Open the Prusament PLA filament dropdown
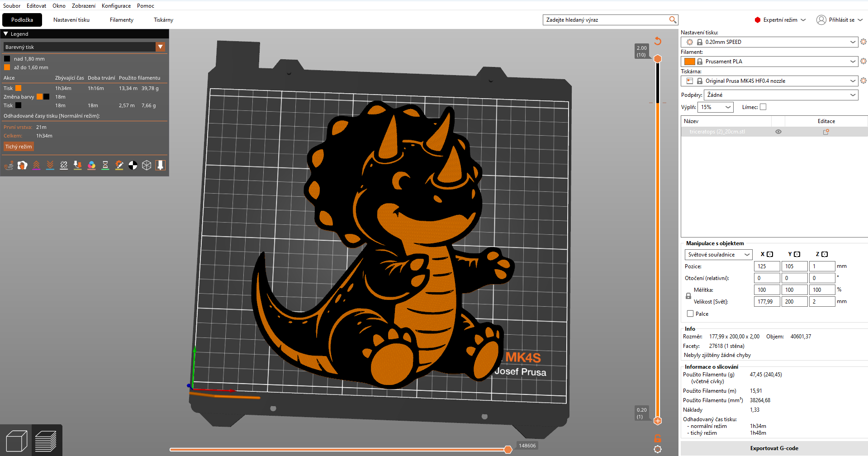The image size is (868, 456). coord(769,62)
